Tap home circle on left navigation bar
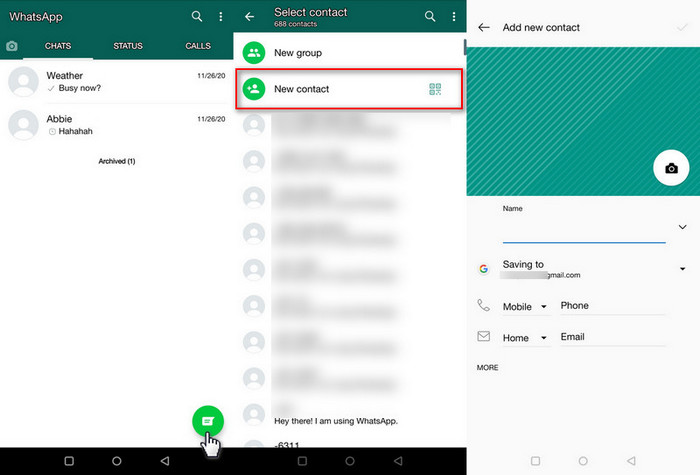 (x=117, y=461)
